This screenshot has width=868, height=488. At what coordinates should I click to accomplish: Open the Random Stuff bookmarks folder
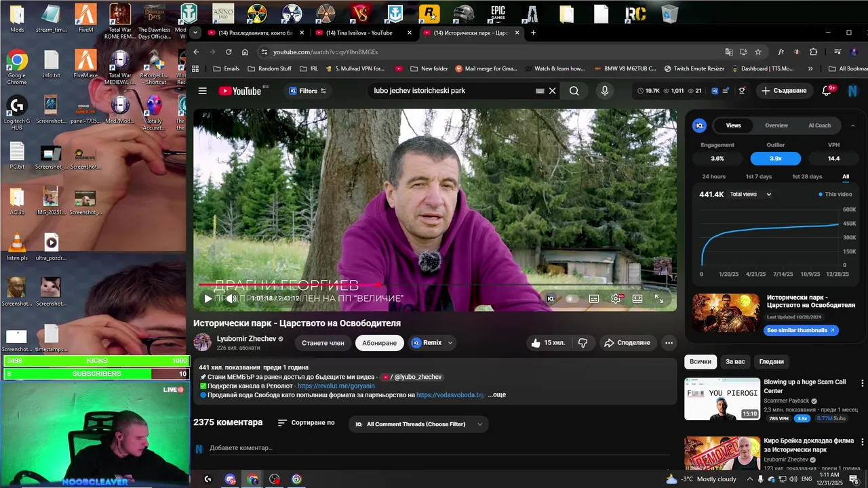pos(269,68)
